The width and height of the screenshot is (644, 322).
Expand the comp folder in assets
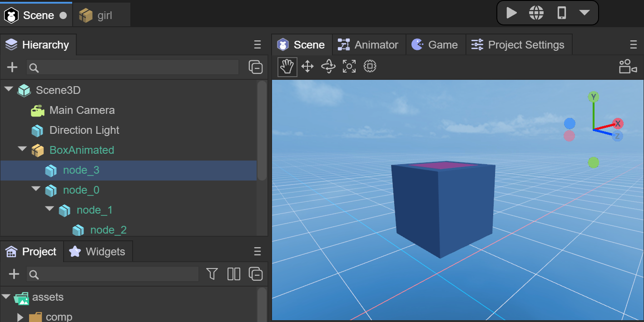[20, 317]
